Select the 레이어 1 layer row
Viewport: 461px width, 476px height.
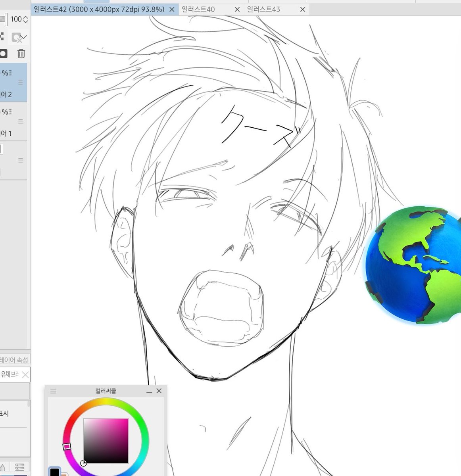[x=13, y=121]
